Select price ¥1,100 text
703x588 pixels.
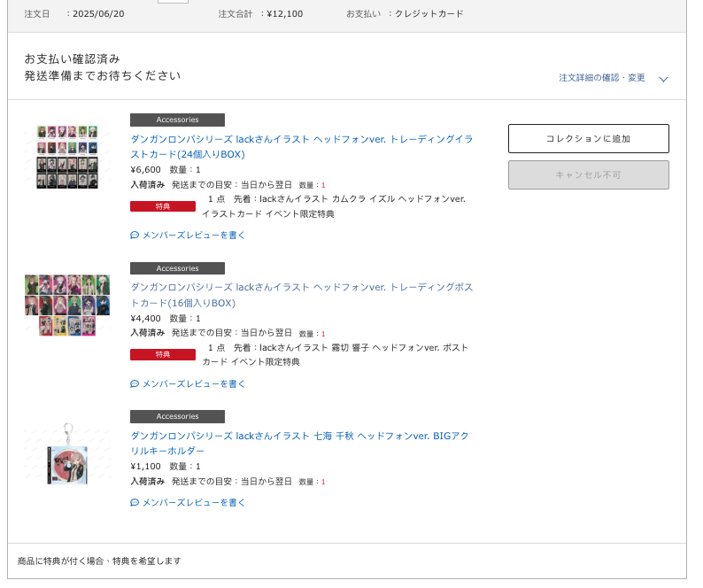click(x=146, y=467)
